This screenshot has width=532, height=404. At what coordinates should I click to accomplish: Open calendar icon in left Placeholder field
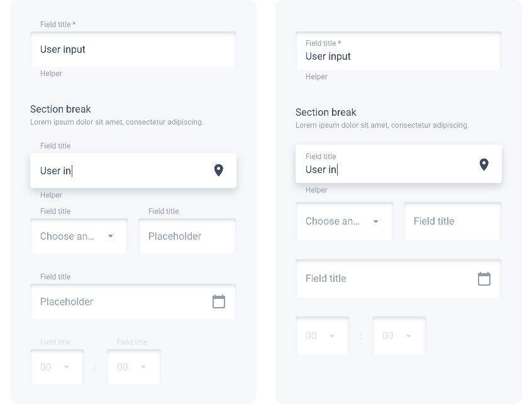219,301
